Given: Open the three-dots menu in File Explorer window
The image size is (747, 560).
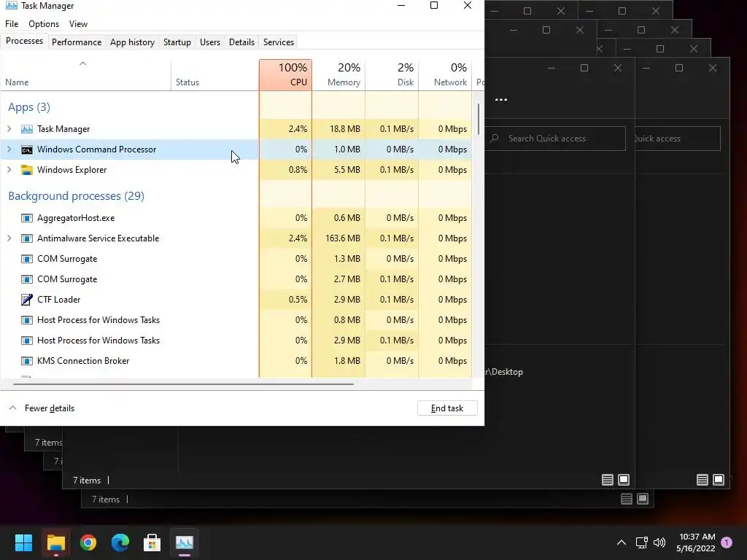Looking at the screenshot, I should [x=500, y=99].
